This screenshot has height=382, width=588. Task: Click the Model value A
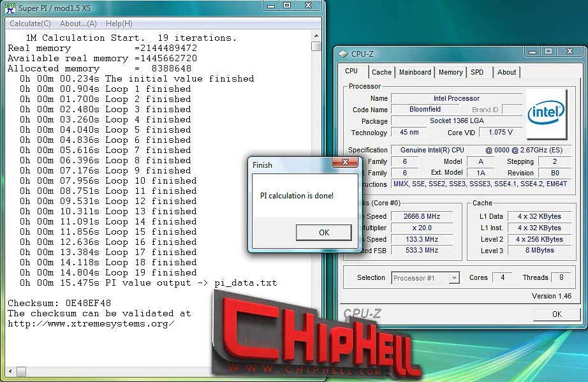tap(481, 161)
